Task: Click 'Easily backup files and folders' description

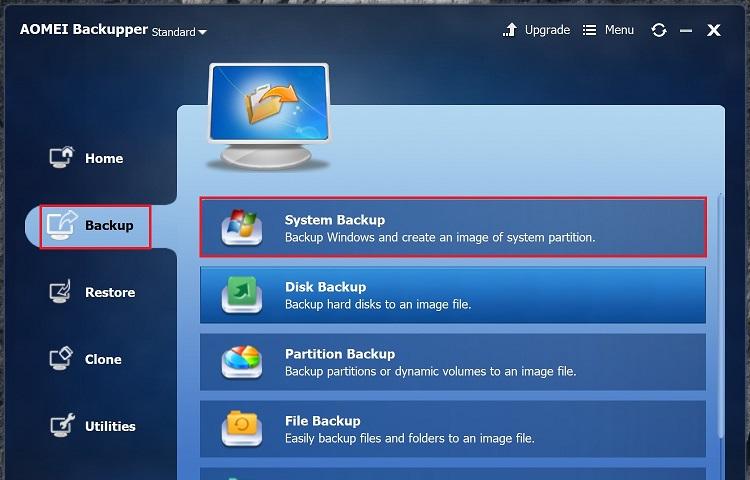Action: coord(409,438)
